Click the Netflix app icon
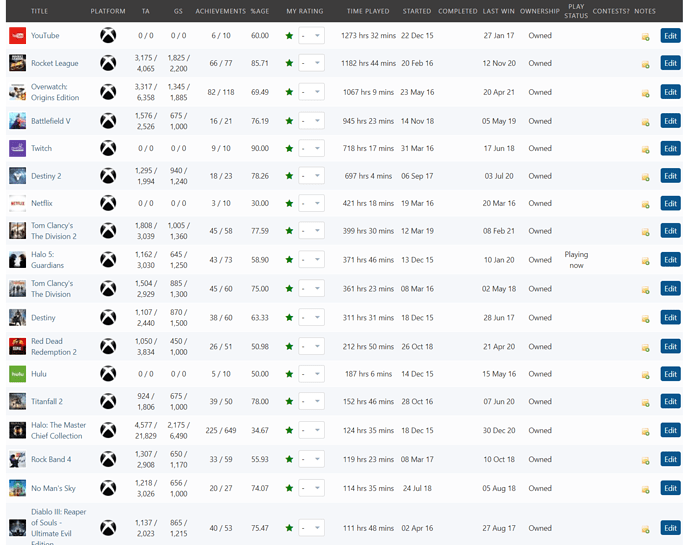690x545 pixels. 18,203
